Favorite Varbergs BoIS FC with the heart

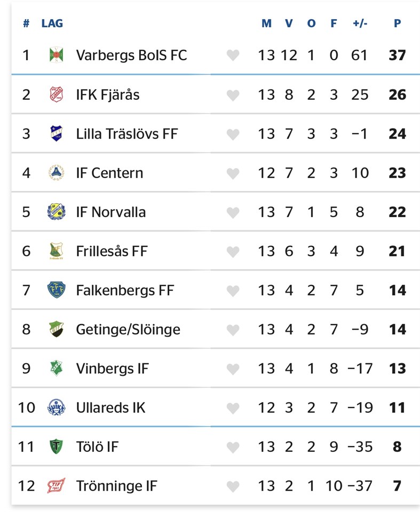pyautogui.click(x=233, y=55)
